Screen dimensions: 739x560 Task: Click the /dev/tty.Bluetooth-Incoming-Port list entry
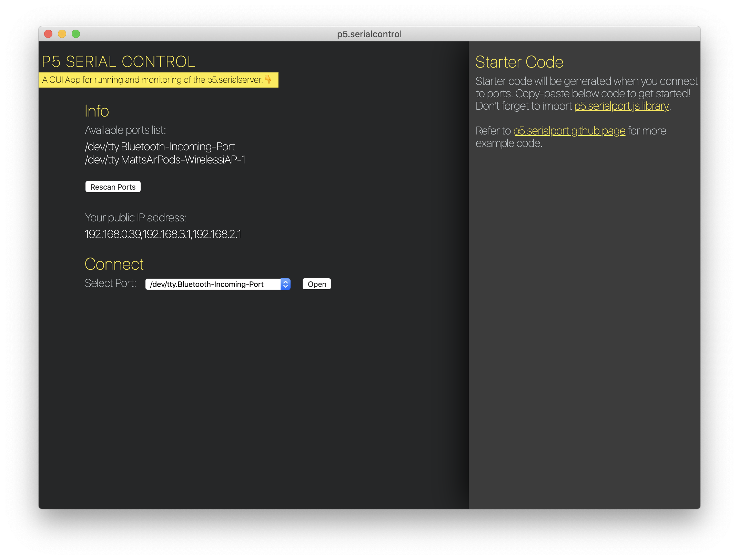point(160,147)
